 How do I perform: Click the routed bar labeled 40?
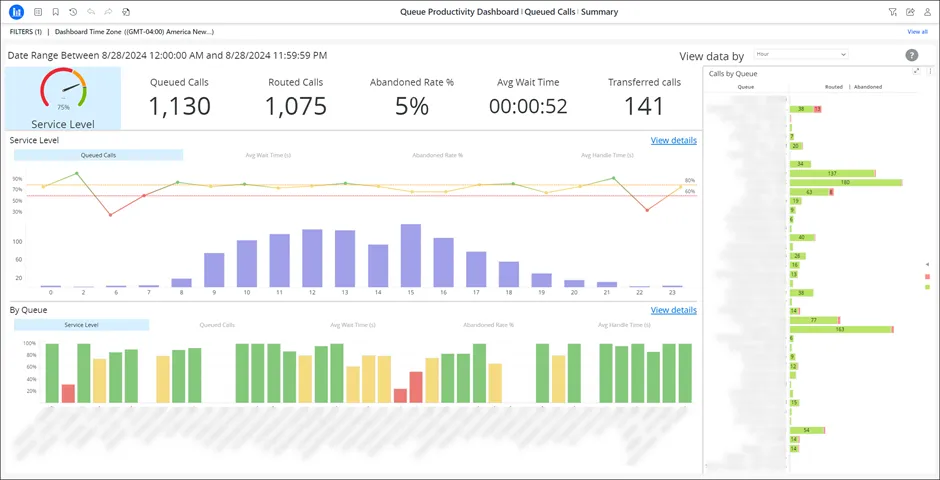pos(802,237)
